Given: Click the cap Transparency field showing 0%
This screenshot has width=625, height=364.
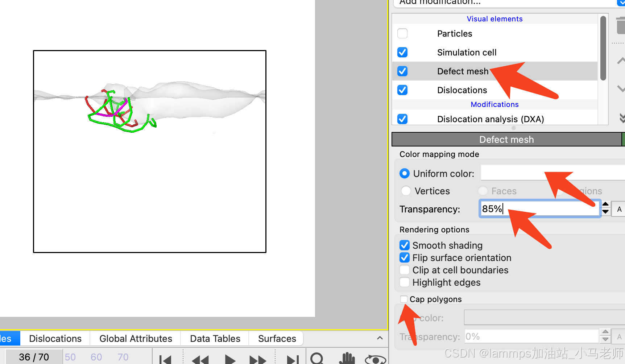Looking at the screenshot, I should [x=531, y=336].
